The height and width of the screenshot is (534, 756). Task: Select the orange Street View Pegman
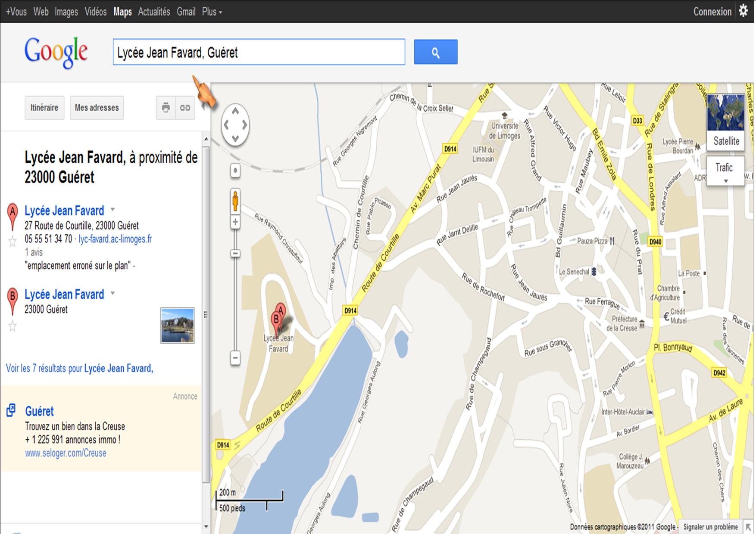tap(235, 200)
